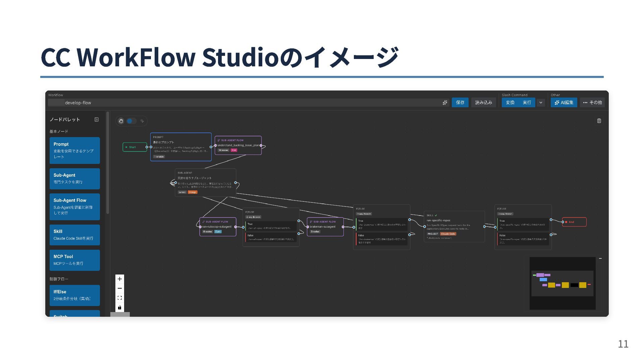Open the clipboard notes icon on canvas
This screenshot has height=362, width=644.
(x=599, y=121)
